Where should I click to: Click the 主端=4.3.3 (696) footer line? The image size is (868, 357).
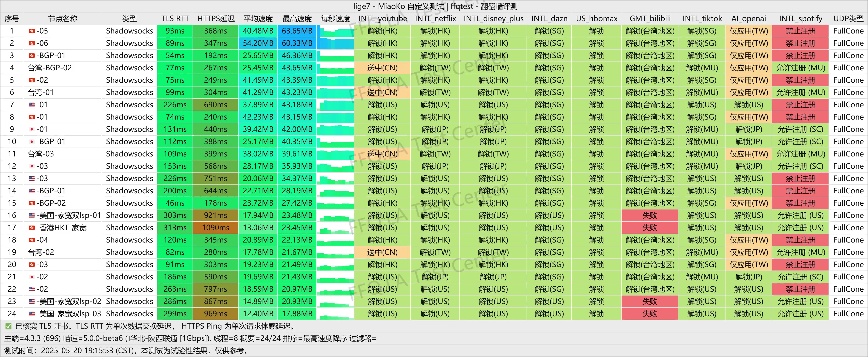tap(190, 338)
